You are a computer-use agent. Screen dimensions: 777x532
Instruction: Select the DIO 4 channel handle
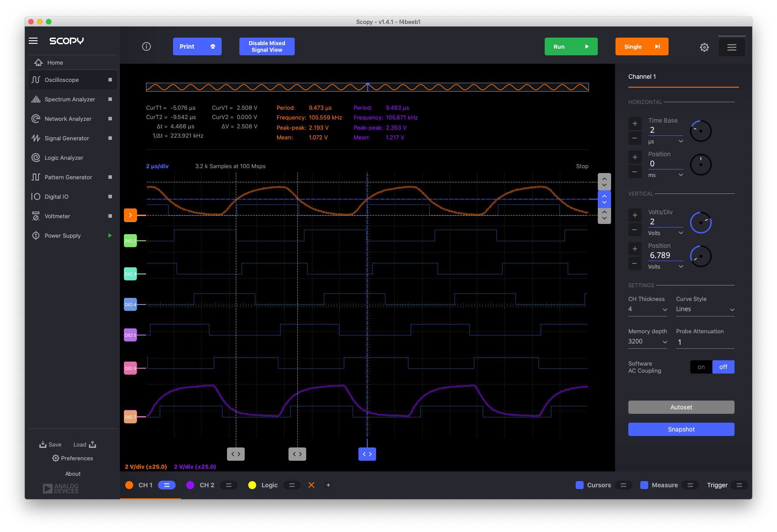click(130, 305)
